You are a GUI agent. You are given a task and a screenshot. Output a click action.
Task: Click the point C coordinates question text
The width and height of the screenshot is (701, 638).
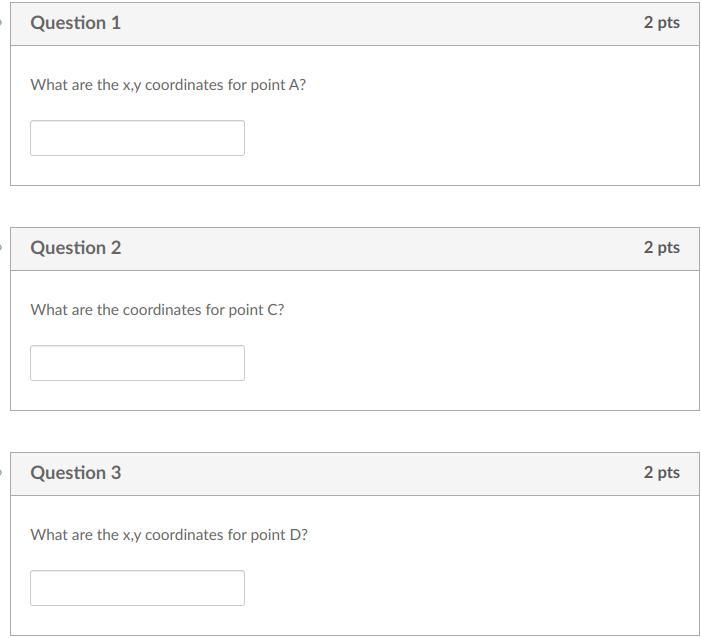157,310
